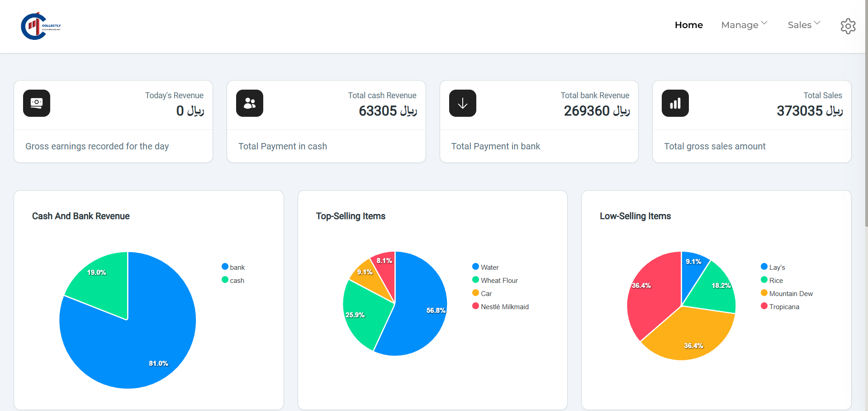Expand the Manage dropdown menu

click(744, 25)
